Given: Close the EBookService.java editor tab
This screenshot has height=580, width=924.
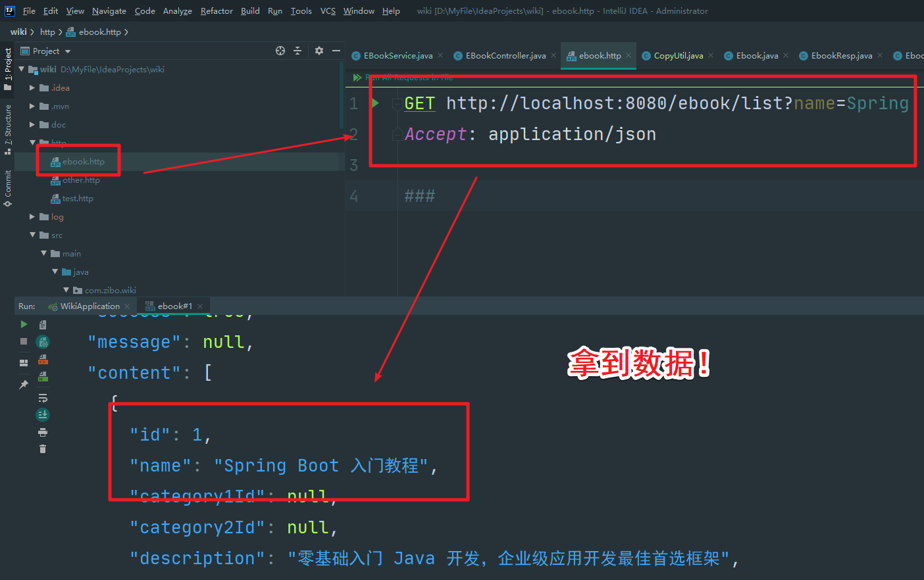Looking at the screenshot, I should click(440, 55).
